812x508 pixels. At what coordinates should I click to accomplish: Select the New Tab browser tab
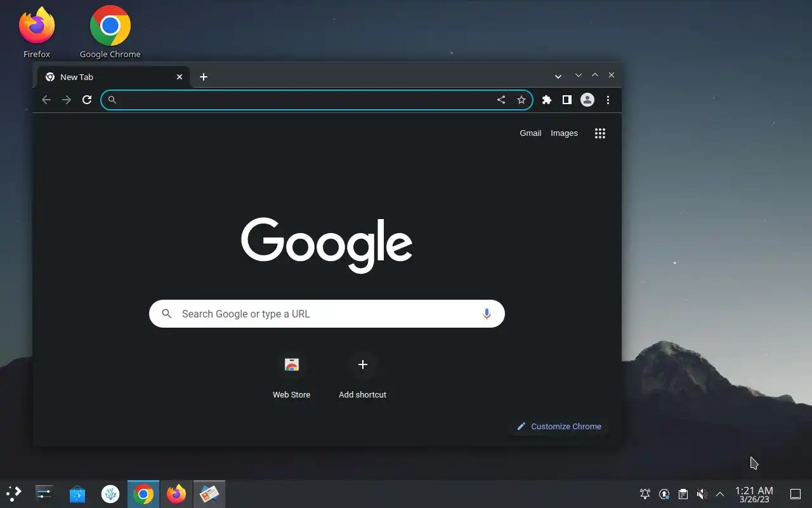click(113, 77)
